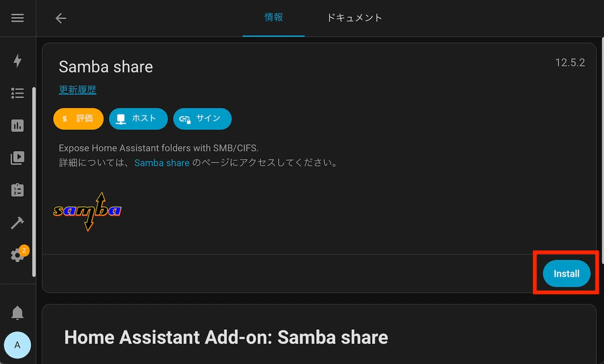The height and width of the screenshot is (364, 604).
Task: Open the list view sidebar icon
Action: click(x=18, y=93)
